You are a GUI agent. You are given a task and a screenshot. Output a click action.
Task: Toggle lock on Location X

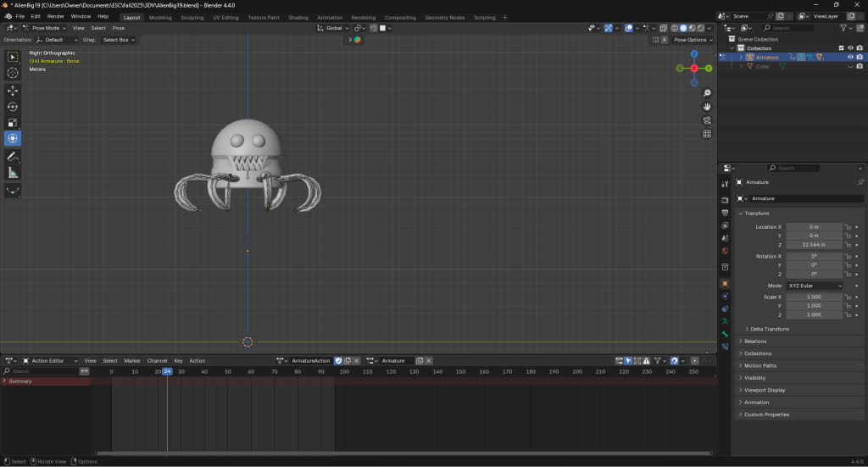[847, 227]
